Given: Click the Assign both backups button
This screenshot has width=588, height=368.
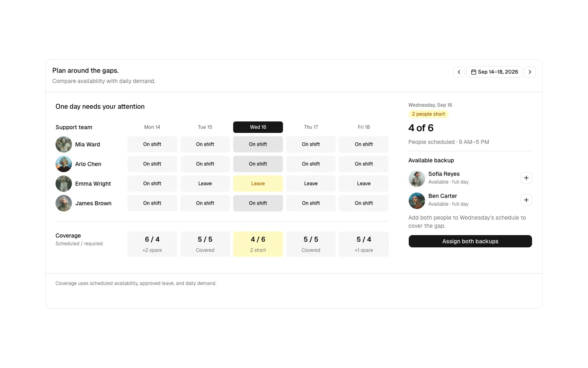Looking at the screenshot, I should pos(470,241).
